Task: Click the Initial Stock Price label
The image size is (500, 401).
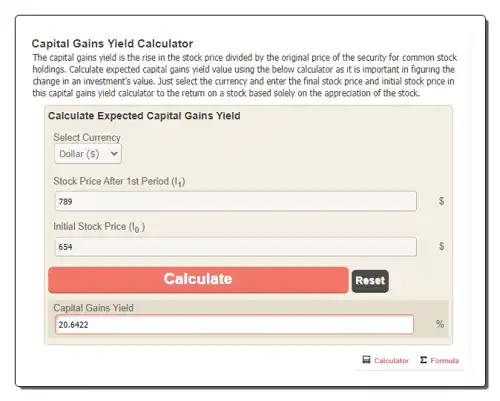Action: tap(99, 227)
